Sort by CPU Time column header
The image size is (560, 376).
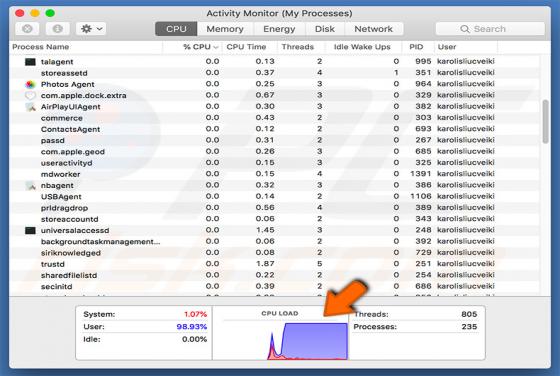pyautogui.click(x=249, y=47)
